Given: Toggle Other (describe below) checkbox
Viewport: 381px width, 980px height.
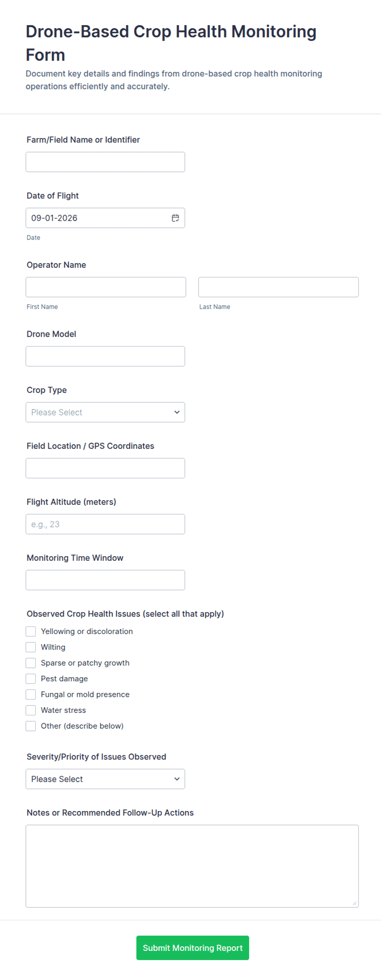Looking at the screenshot, I should [31, 726].
